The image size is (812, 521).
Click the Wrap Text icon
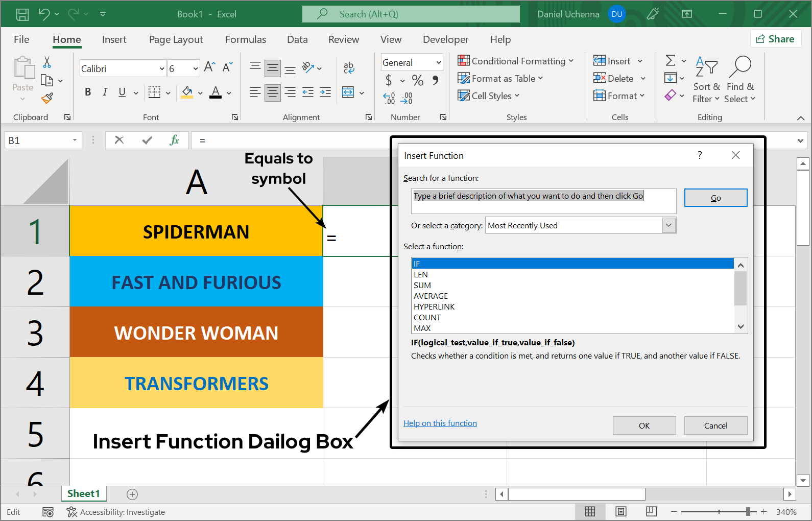click(x=349, y=67)
